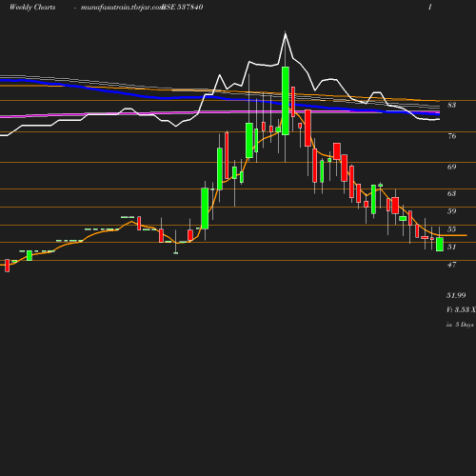
Task: Click the 47 price axis label
Action: point(452,265)
